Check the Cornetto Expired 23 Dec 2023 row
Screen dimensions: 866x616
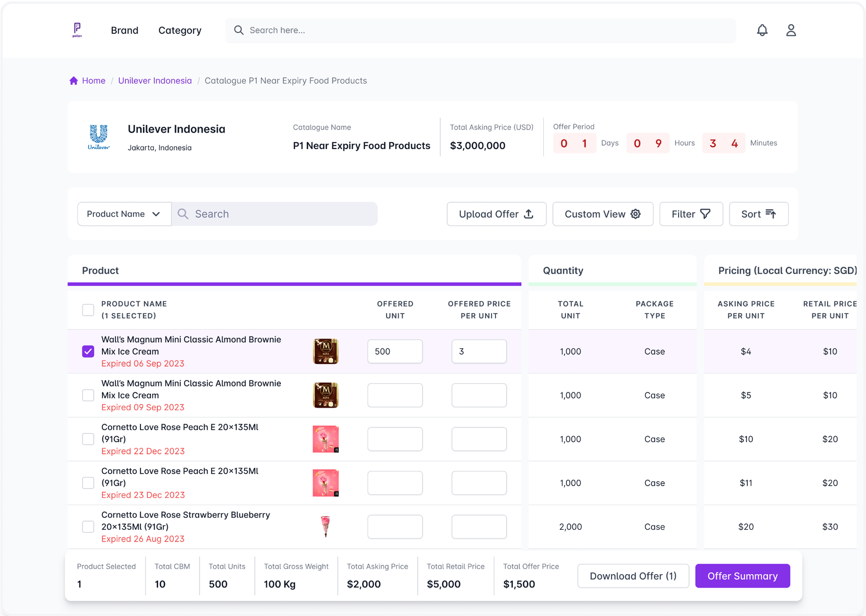(88, 483)
